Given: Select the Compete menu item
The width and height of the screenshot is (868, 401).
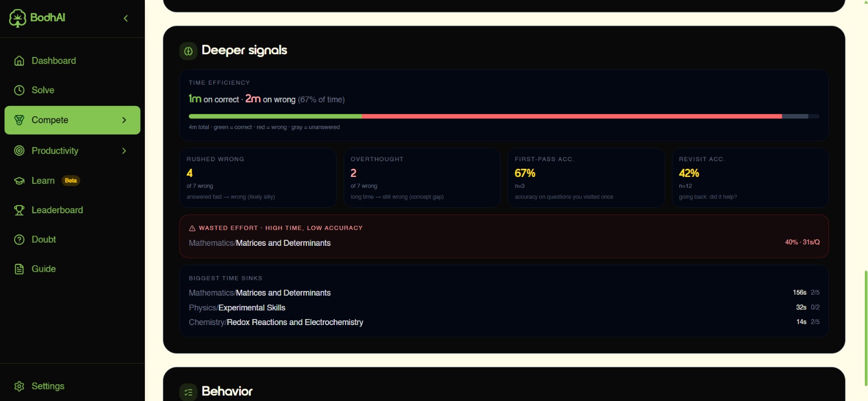Looking at the screenshot, I should click(72, 120).
